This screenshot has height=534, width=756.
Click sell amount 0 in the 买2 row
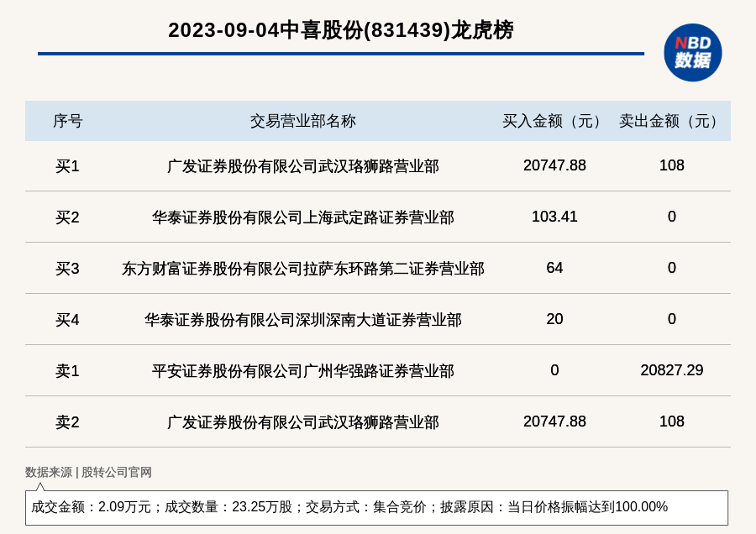(x=672, y=217)
